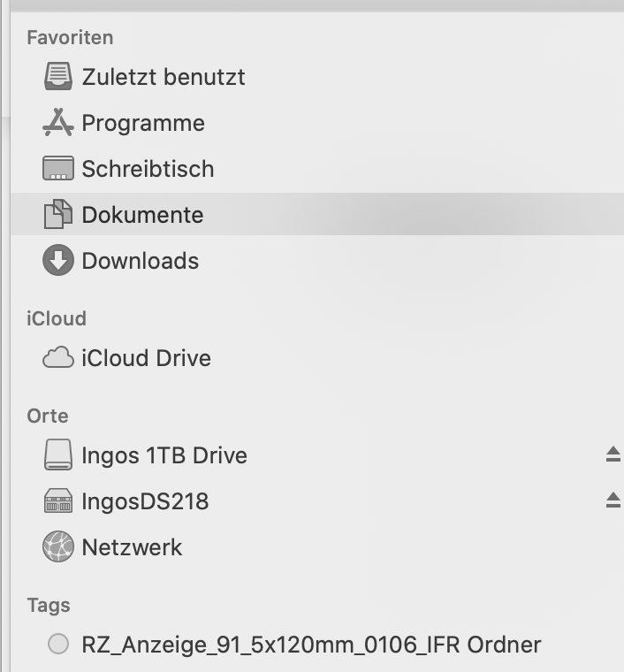Eject Ingos 1TB Drive
This screenshot has height=672, width=624.
point(613,454)
